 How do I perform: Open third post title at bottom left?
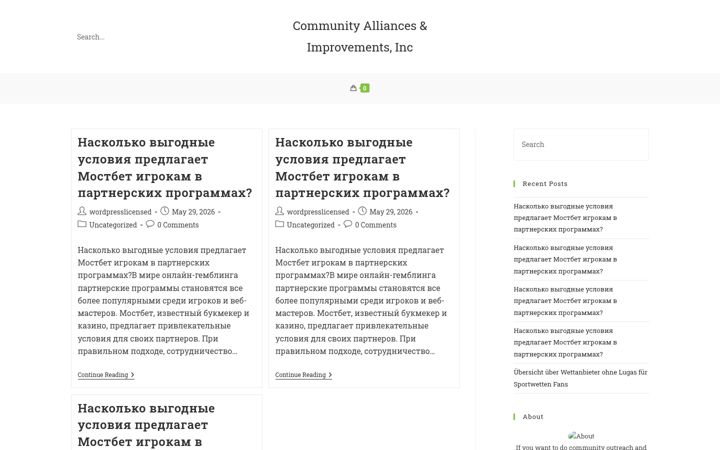point(146,425)
